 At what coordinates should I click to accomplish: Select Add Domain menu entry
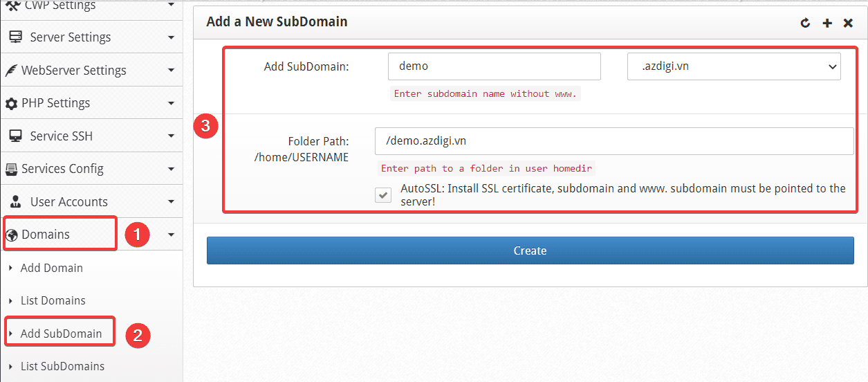pos(51,268)
